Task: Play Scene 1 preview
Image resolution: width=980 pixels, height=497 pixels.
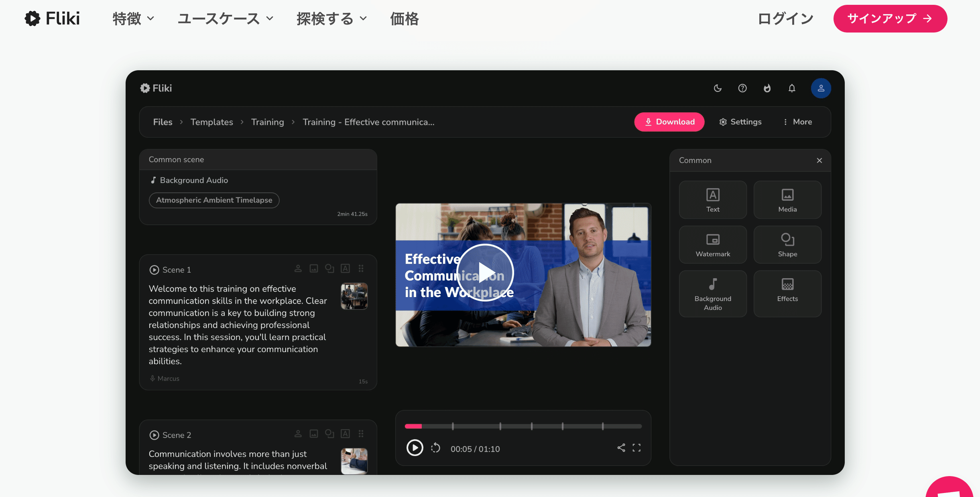Action: (x=154, y=270)
